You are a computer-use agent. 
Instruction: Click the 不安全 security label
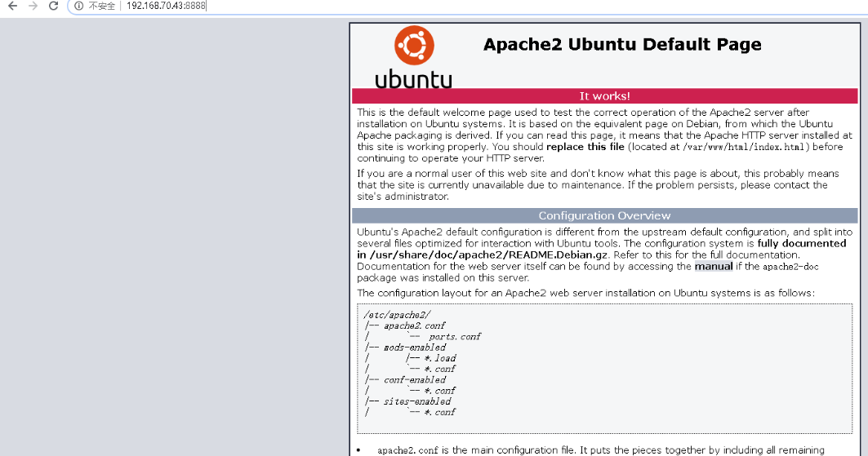point(102,6)
